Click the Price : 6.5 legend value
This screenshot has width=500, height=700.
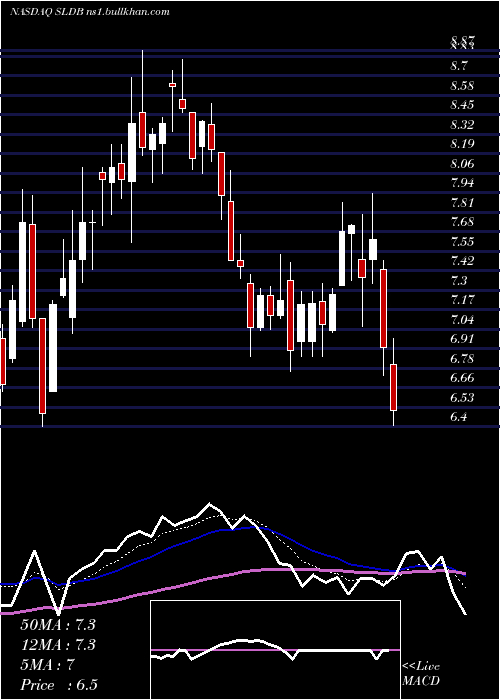click(59, 685)
